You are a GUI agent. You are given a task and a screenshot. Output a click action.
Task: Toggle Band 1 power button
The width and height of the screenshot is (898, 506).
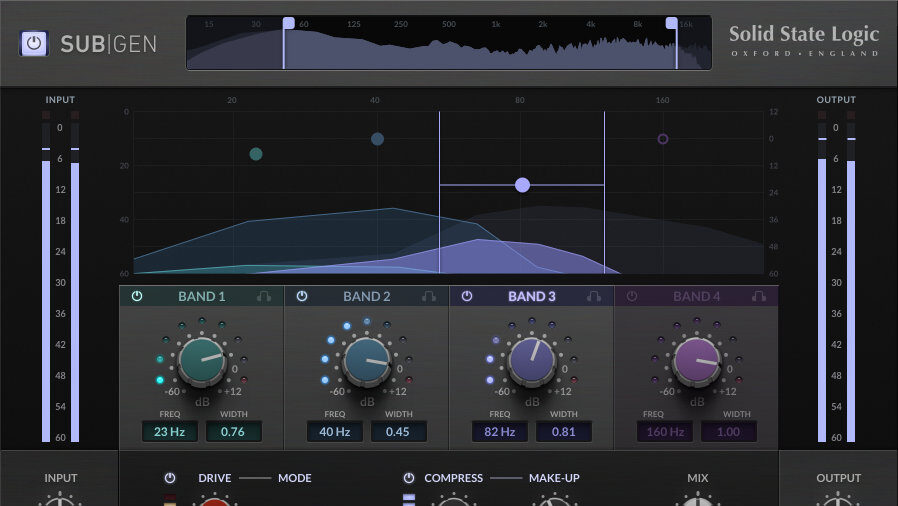[x=137, y=296]
